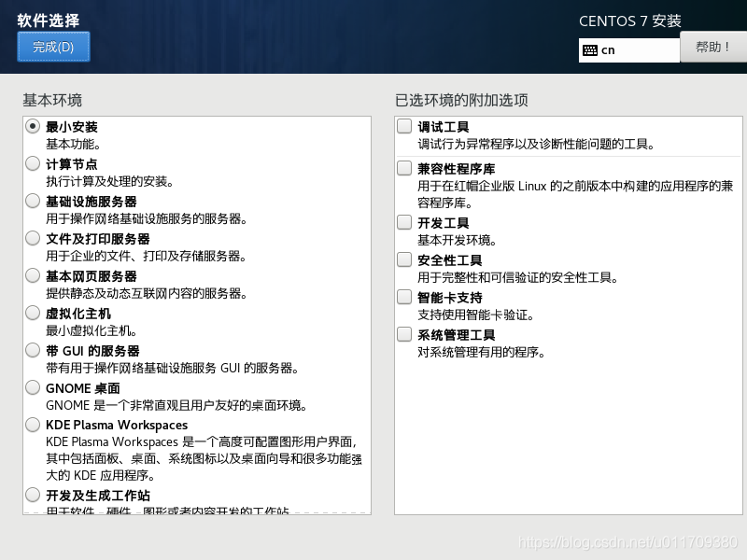Click the 软件选择 page title
This screenshot has height=560, width=747.
click(49, 21)
